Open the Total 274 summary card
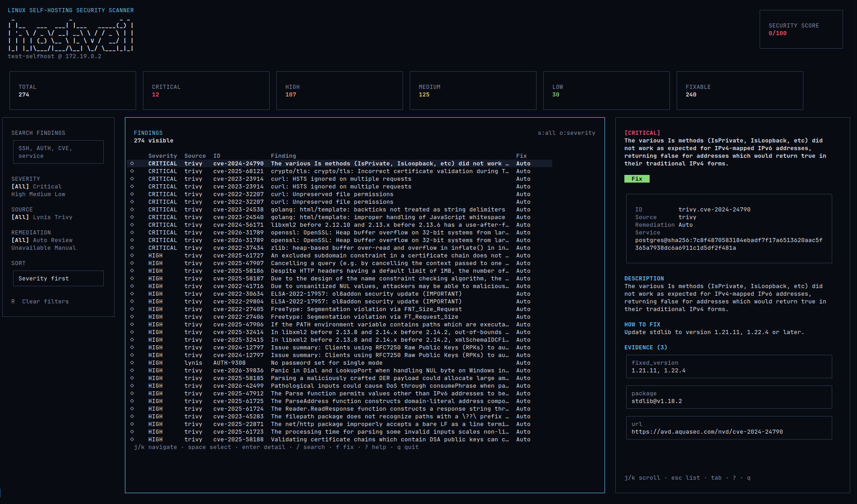This screenshot has width=857, height=504. 73,91
